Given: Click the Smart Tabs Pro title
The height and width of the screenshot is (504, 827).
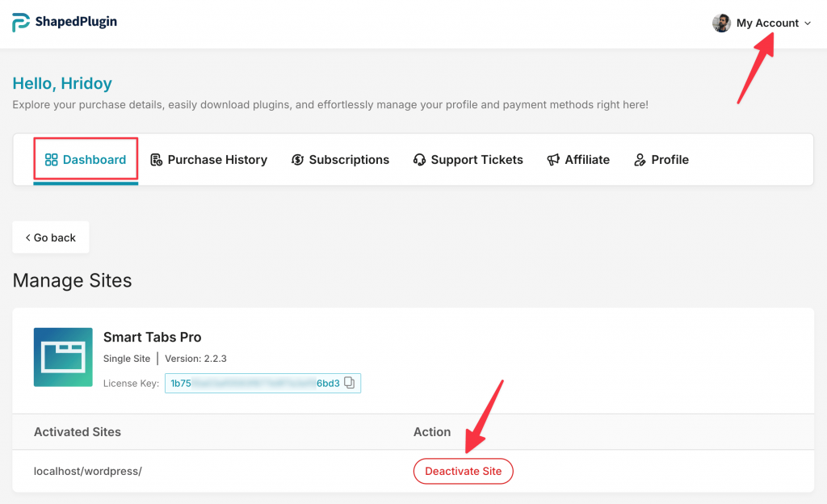Looking at the screenshot, I should pos(153,337).
